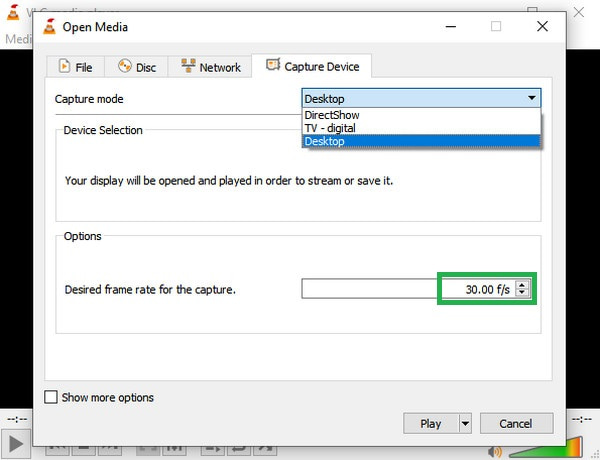Image resolution: width=600 pixels, height=460 pixels.
Task: Expand the arrow next to the Play button
Action: [465, 423]
